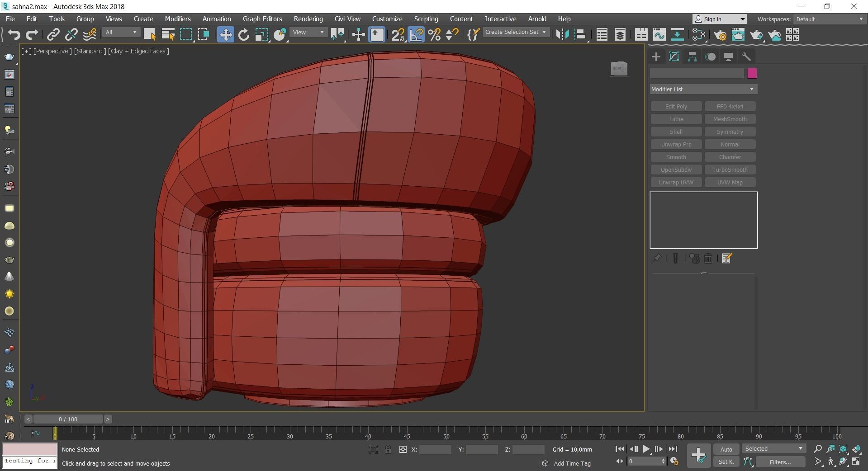Open the View reference coordinate dropdown

(308, 33)
